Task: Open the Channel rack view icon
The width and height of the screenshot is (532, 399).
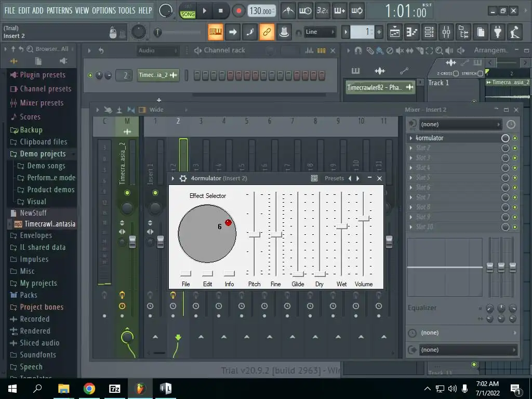Action: (429, 32)
